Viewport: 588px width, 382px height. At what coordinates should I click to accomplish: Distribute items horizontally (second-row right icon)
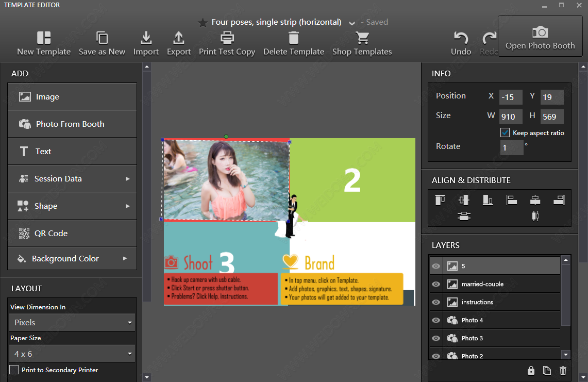tap(535, 216)
